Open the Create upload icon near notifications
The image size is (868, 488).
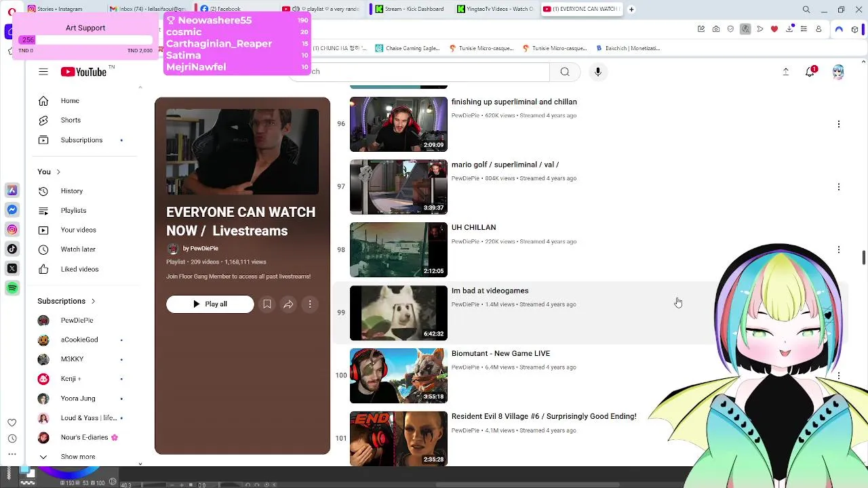(786, 72)
